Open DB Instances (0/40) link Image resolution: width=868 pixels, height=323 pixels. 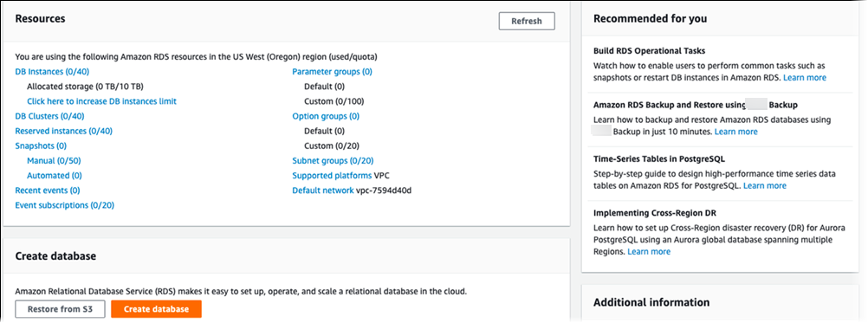52,71
